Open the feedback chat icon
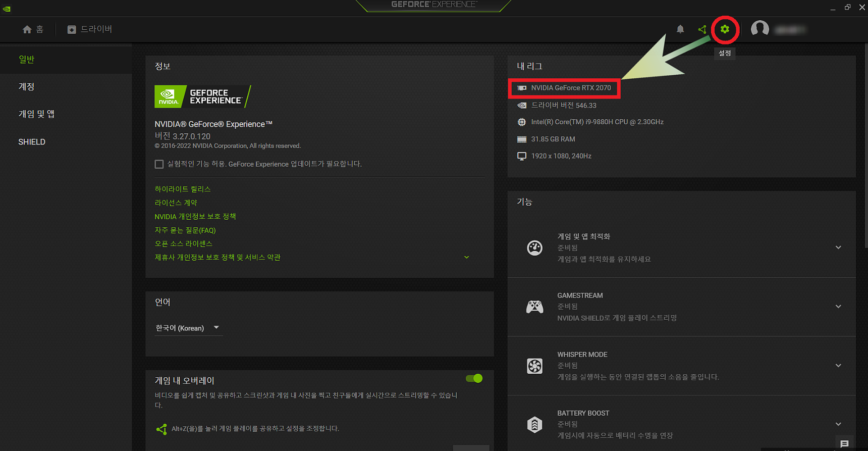Image resolution: width=868 pixels, height=451 pixels. click(x=844, y=443)
